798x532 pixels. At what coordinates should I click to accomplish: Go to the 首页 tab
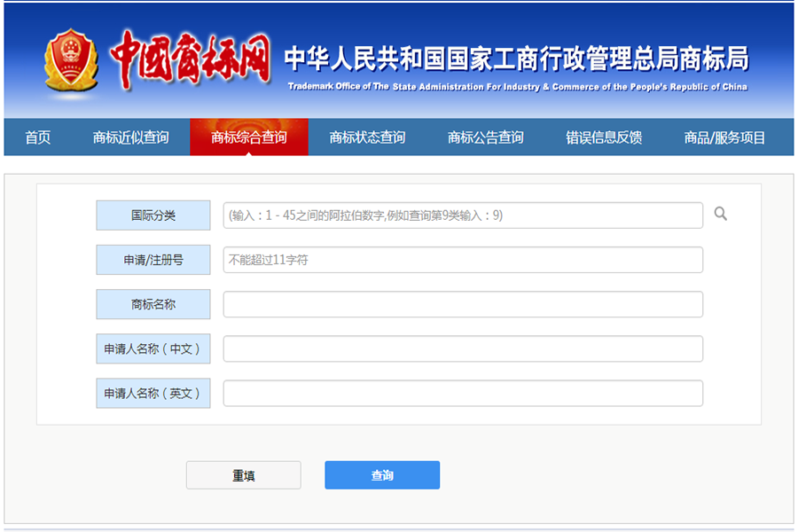37,137
